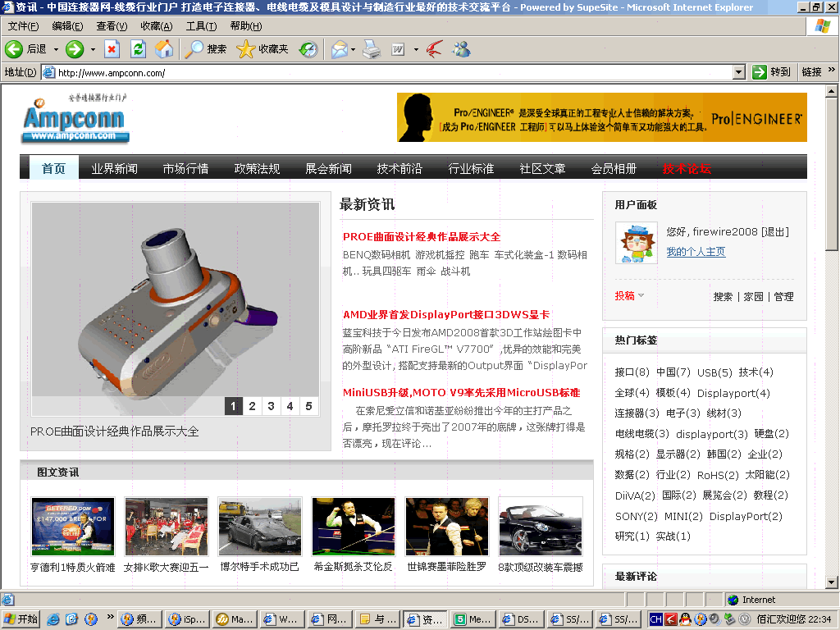Stop page loading with red X icon
This screenshot has height=630, width=840.
pyautogui.click(x=112, y=49)
